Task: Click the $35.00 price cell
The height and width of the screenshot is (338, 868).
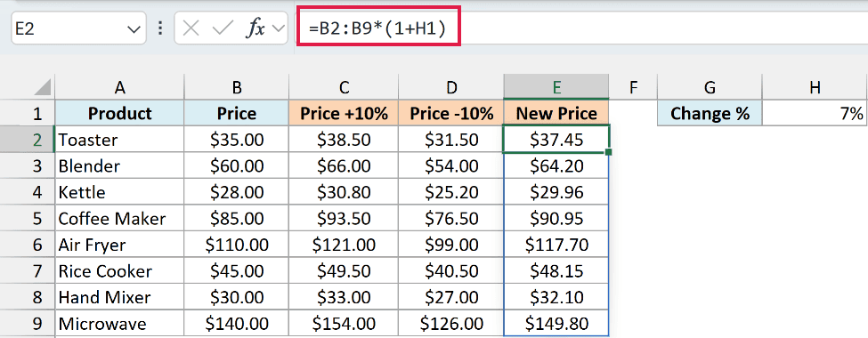Action: click(237, 140)
